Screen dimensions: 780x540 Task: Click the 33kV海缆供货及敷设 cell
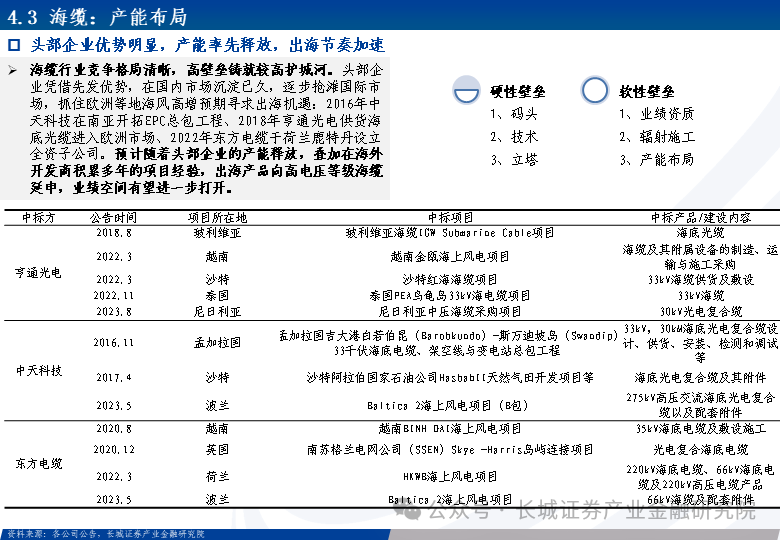[x=701, y=279]
